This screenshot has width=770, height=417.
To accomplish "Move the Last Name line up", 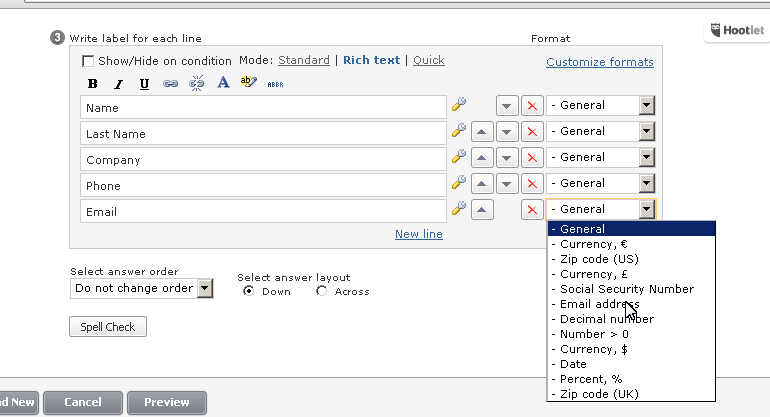I will (482, 132).
